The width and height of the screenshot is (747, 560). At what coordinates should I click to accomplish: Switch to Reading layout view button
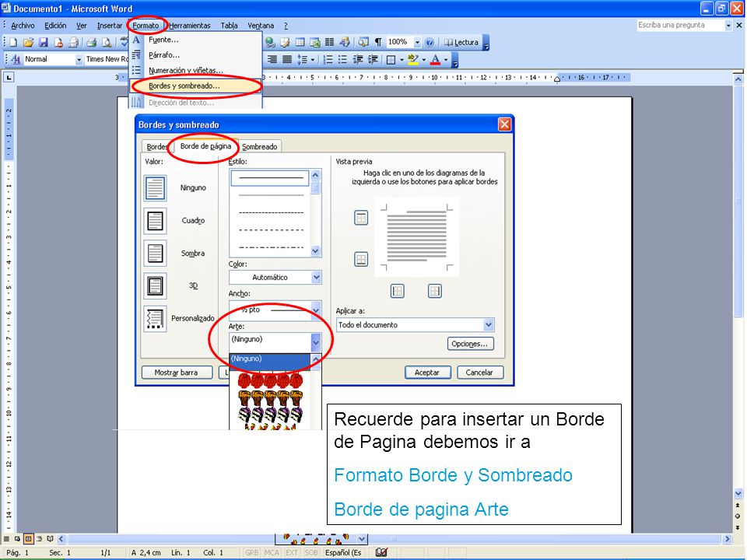50,539
